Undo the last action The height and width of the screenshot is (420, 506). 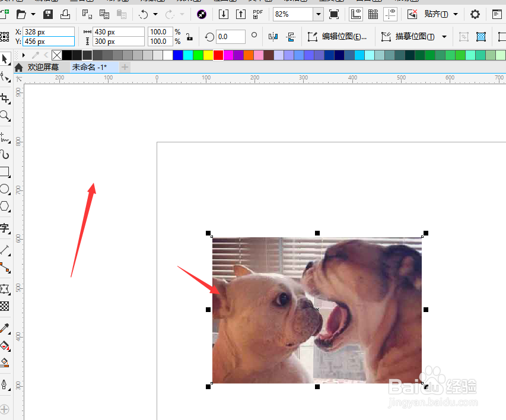[x=144, y=14]
